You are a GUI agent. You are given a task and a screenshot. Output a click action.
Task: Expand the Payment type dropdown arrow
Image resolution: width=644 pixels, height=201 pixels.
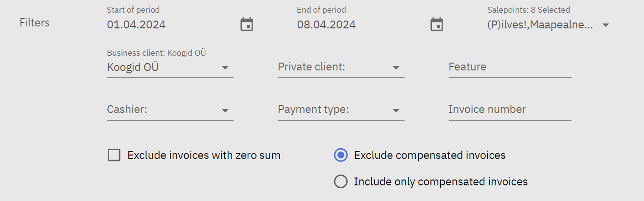[x=396, y=111]
